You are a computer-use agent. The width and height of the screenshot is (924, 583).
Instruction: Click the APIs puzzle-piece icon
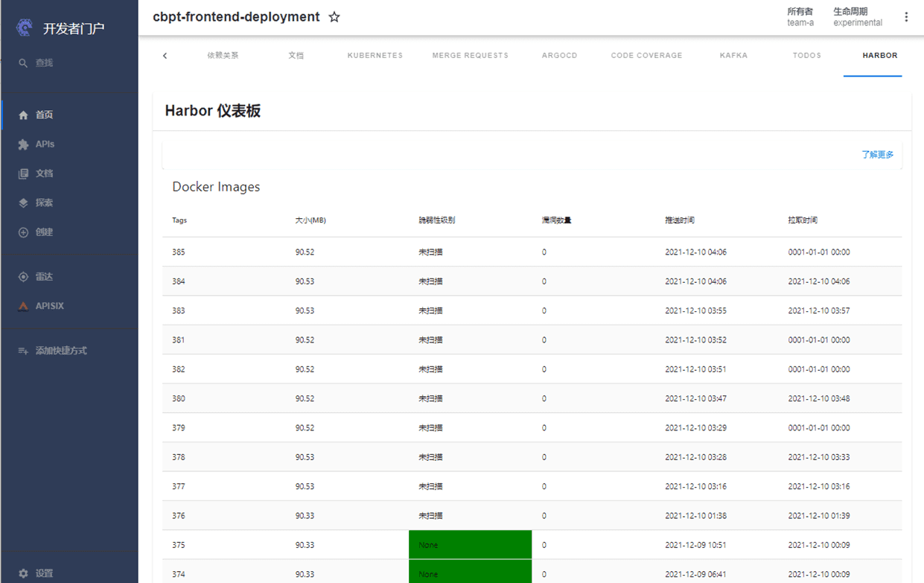23,144
